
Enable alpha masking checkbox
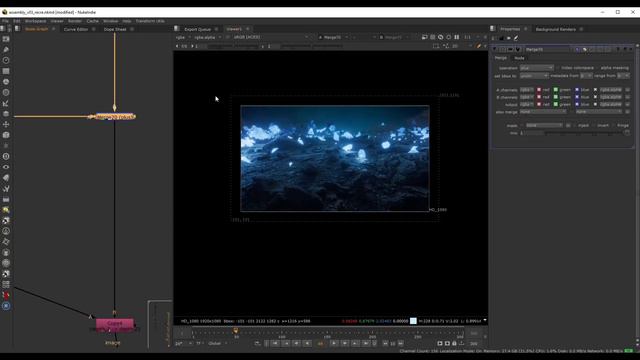pyautogui.click(x=597, y=68)
